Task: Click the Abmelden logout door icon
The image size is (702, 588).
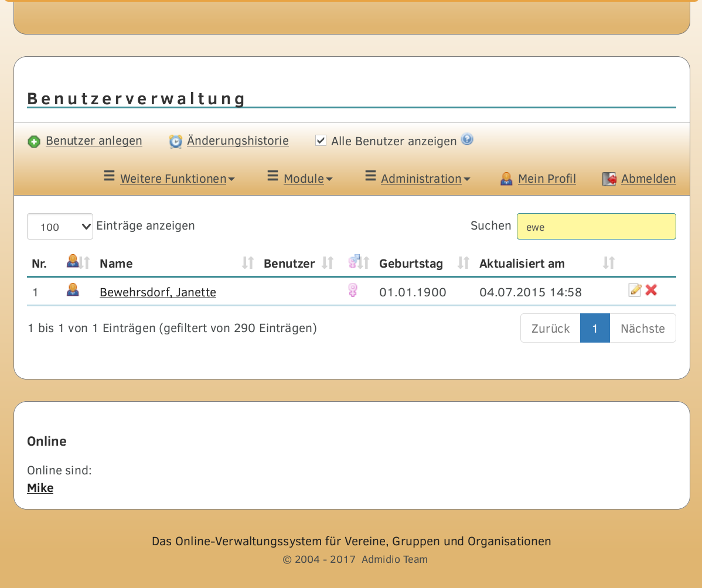Action: tap(609, 179)
